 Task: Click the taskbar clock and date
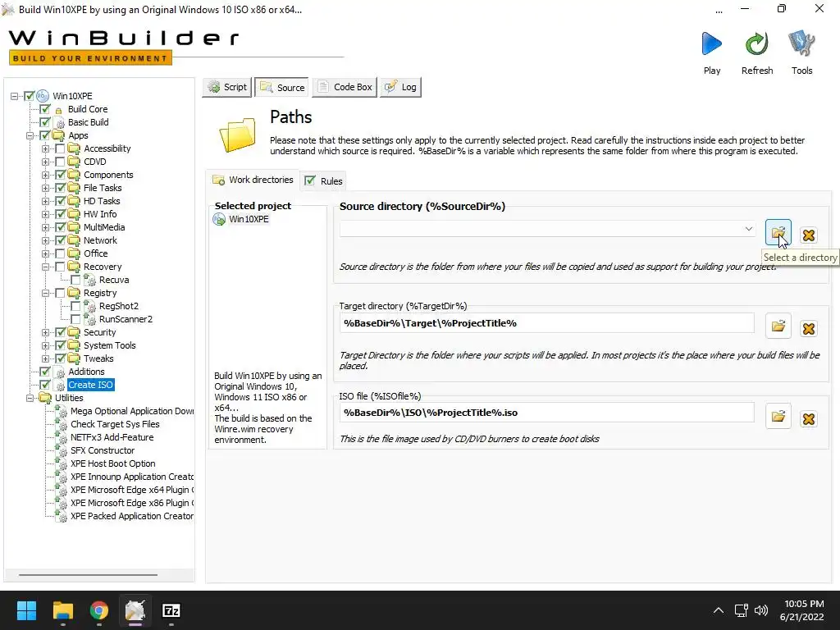pyautogui.click(x=802, y=610)
